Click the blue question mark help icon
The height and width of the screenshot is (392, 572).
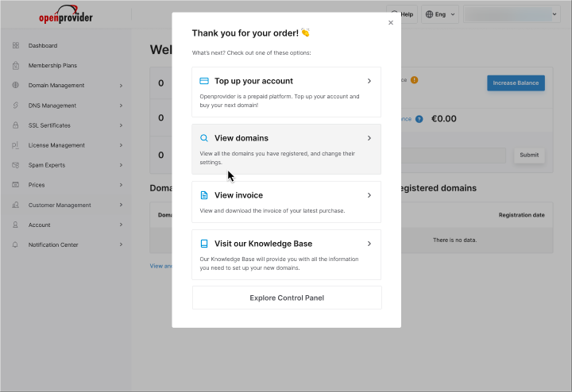(x=419, y=119)
